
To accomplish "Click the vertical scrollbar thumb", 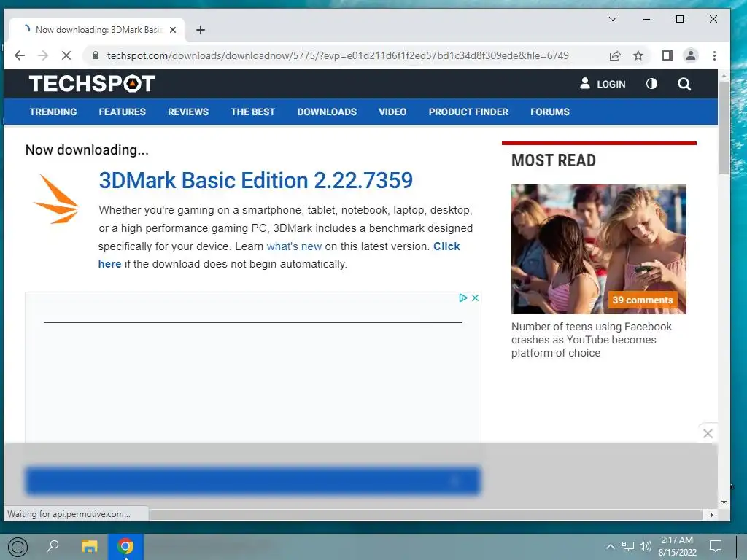I will (x=724, y=128).
